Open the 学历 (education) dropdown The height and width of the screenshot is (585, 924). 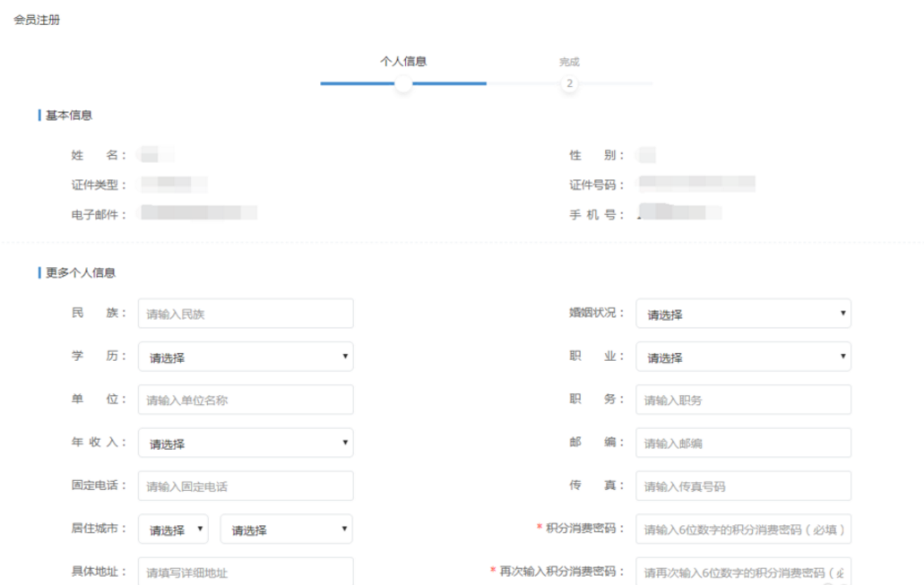point(245,357)
